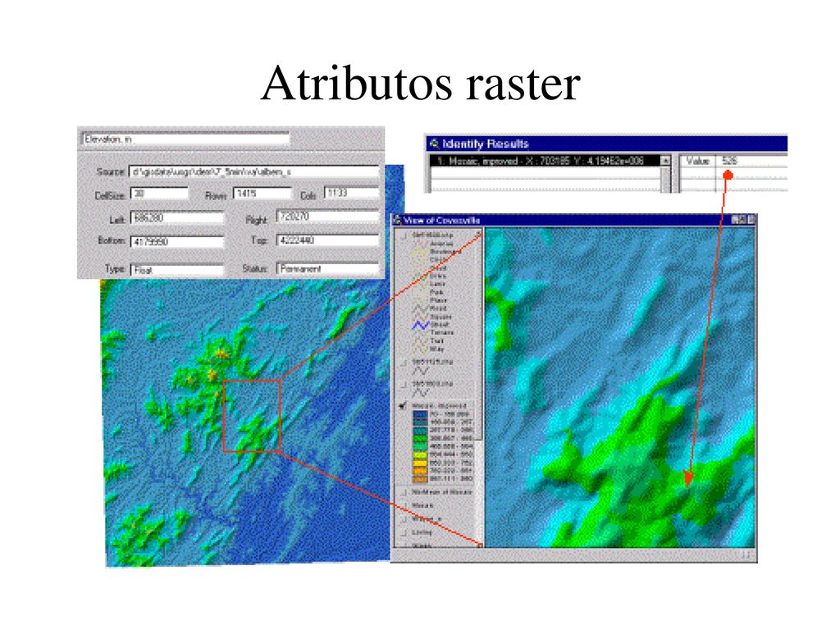Click the blue Street line symbol
Image resolution: width=840 pixels, height=630 pixels.
coord(421,325)
